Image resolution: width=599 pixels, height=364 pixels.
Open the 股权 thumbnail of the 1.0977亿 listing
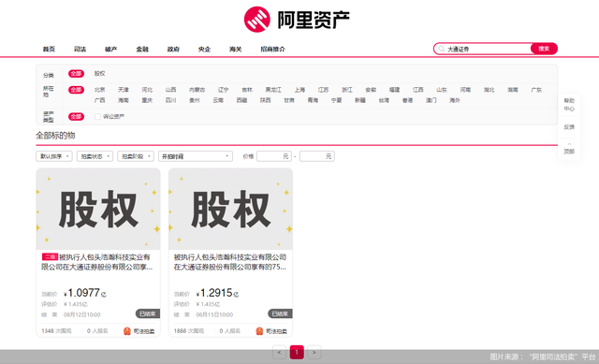[98, 209]
